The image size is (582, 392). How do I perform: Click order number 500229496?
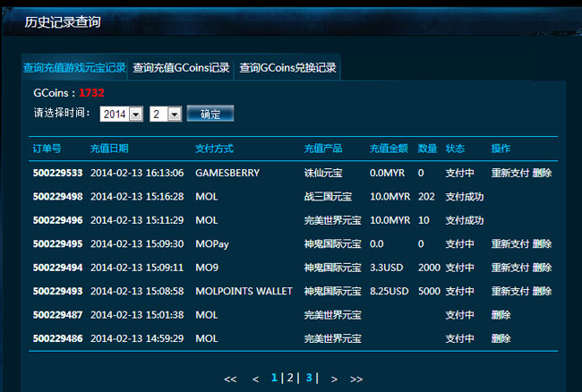(x=57, y=220)
